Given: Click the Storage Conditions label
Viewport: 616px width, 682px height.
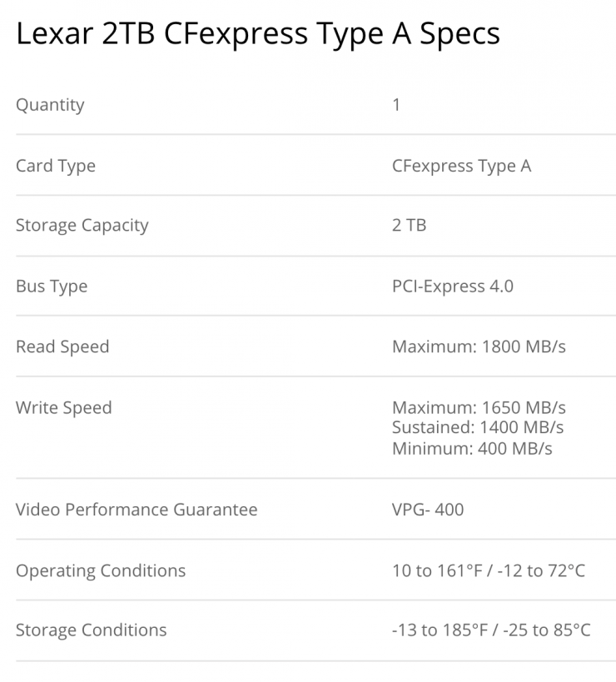Looking at the screenshot, I should pos(92,630).
